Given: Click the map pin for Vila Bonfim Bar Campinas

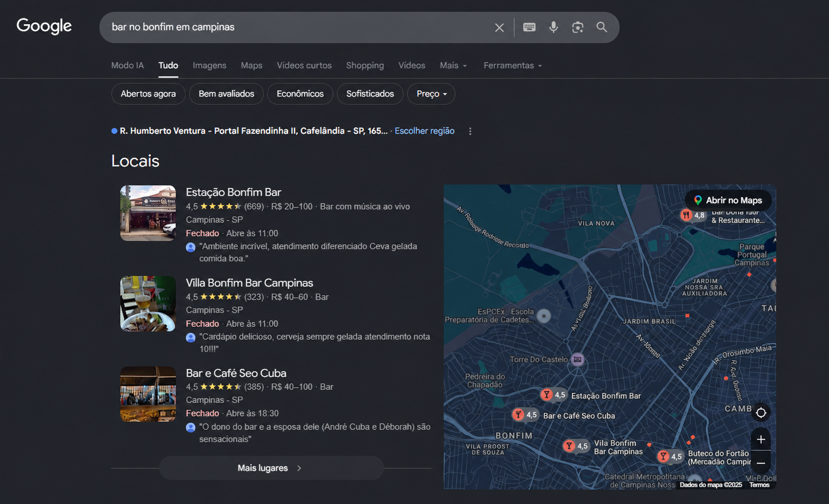Looking at the screenshot, I should [569, 446].
